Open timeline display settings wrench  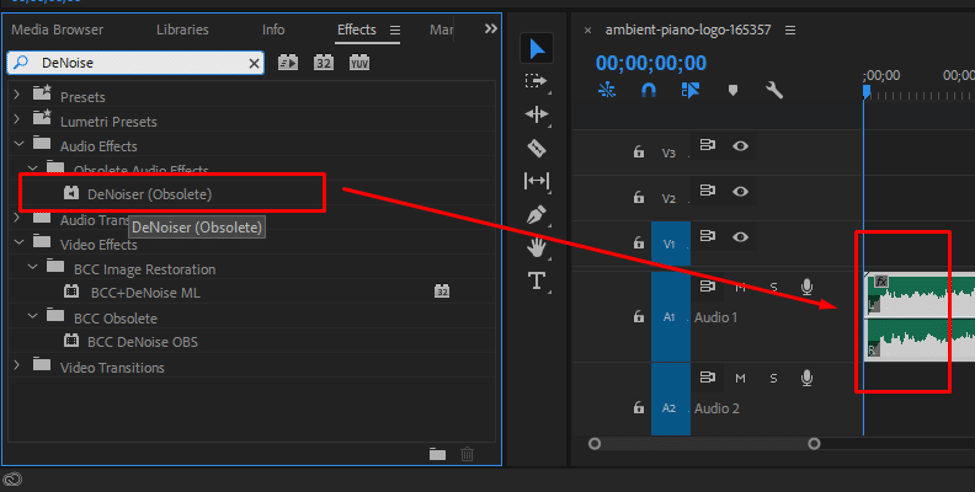(x=774, y=90)
